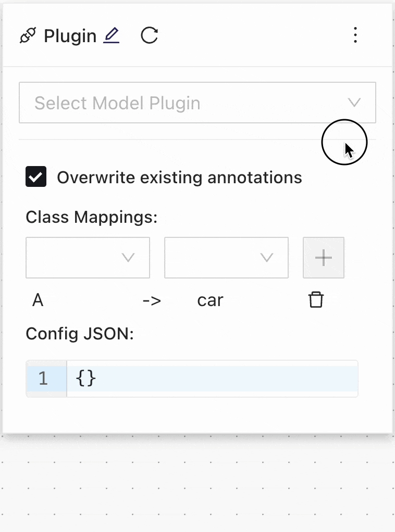Open the second Class Mappings dropdown
This screenshot has height=532, width=395.
(x=226, y=258)
